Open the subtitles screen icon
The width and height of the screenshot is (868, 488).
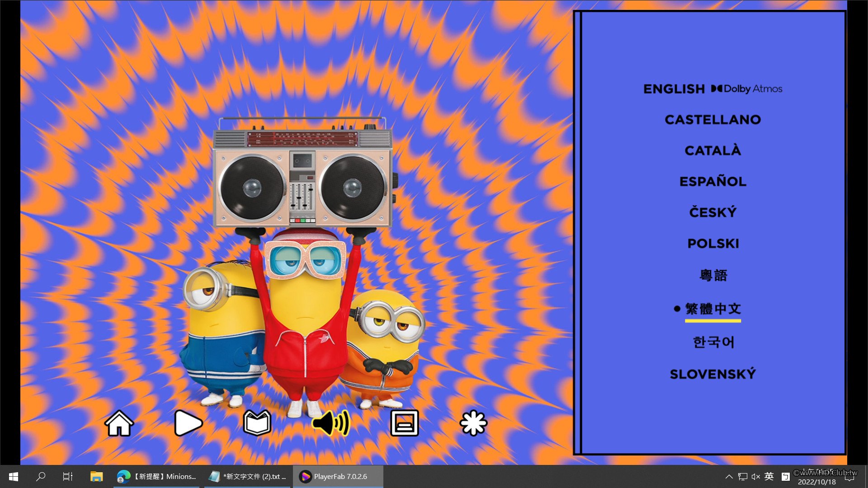point(404,423)
